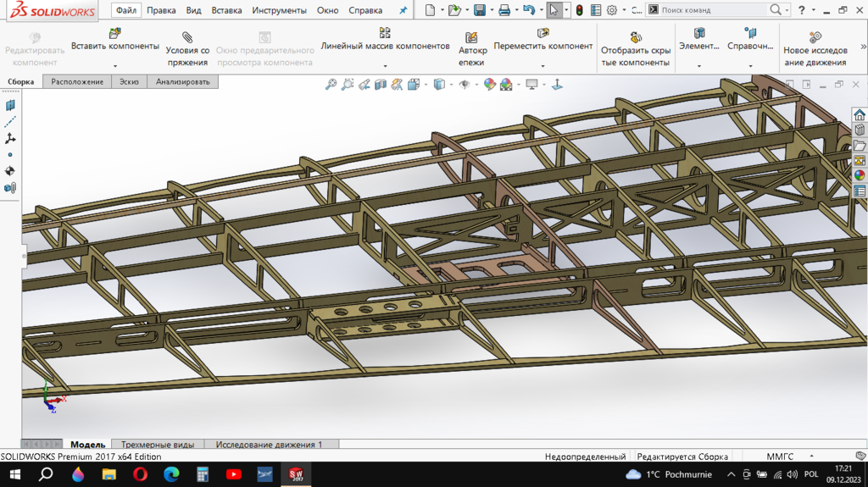868x487 pixels.
Task: Click the Вставить компоненты icon
Action: pos(114,33)
